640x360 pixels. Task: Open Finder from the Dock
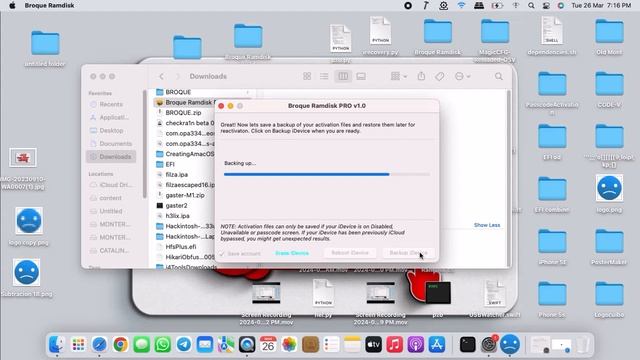click(x=56, y=345)
